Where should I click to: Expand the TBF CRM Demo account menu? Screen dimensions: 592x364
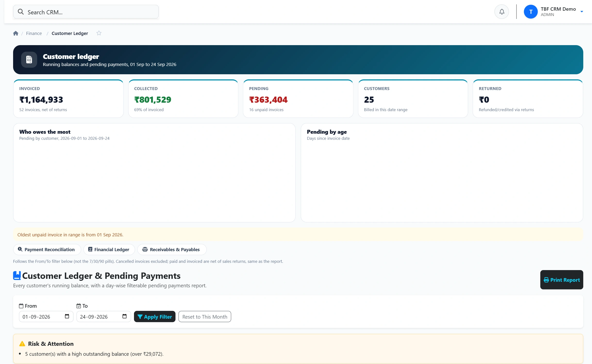(582, 12)
